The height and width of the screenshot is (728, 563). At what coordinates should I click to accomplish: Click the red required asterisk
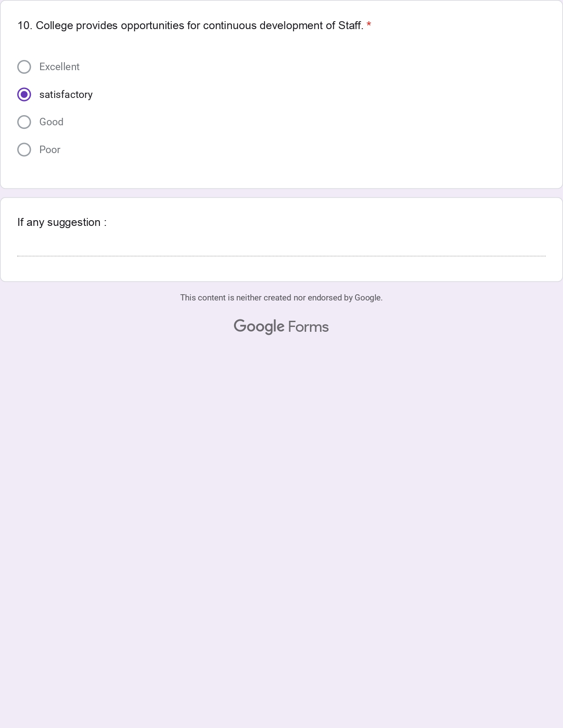pos(369,26)
